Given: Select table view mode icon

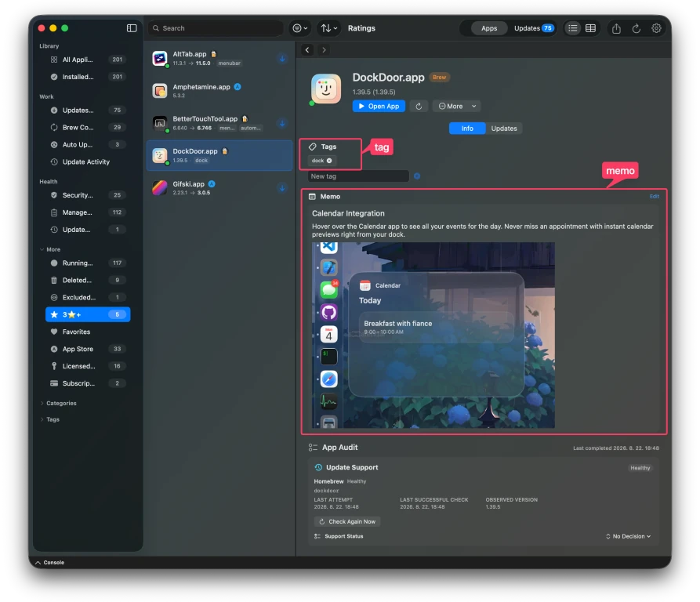Looking at the screenshot, I should [x=590, y=28].
